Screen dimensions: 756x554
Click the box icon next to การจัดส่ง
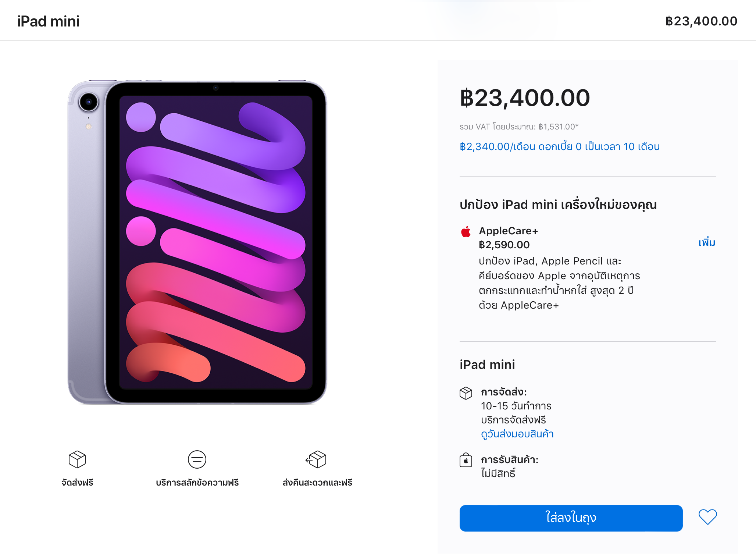pos(466,393)
